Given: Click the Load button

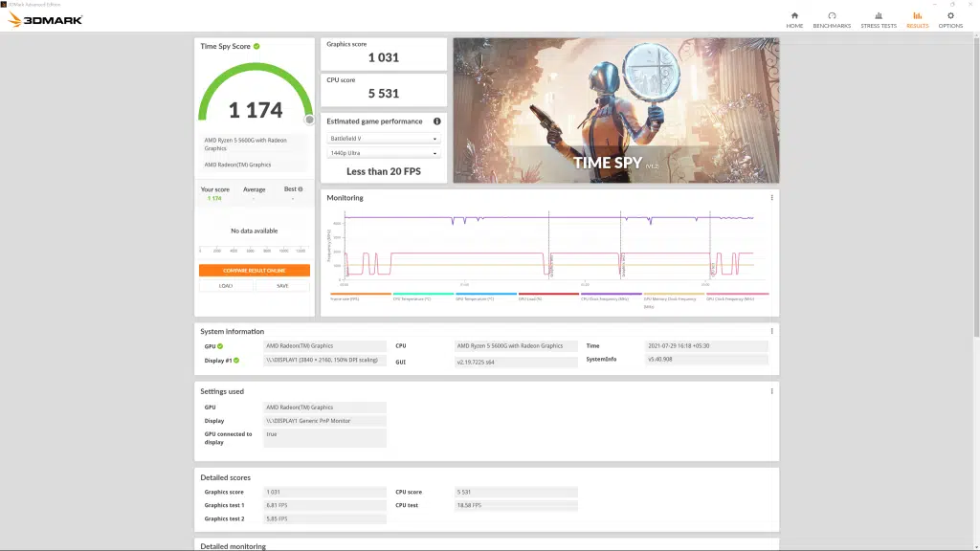Looking at the screenshot, I should pyautogui.click(x=226, y=286).
